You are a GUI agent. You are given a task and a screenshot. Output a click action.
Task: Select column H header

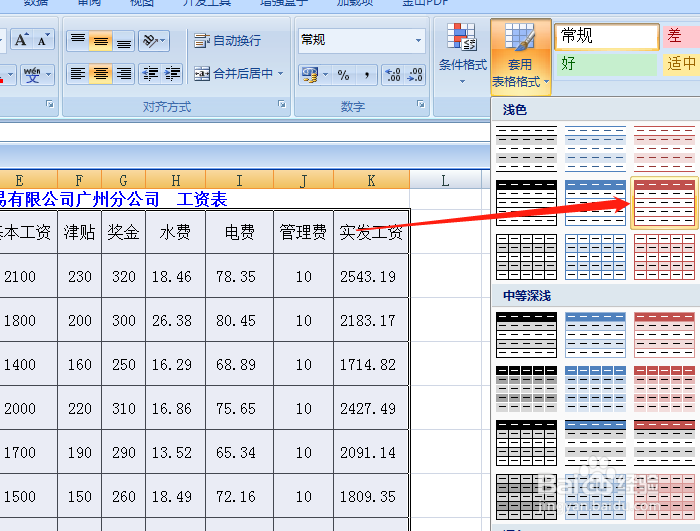175,180
